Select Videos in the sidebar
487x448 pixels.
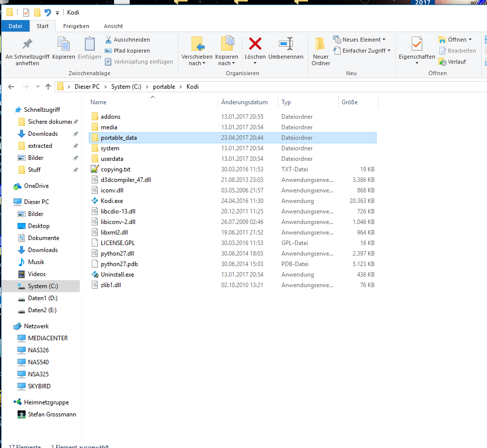coord(37,274)
